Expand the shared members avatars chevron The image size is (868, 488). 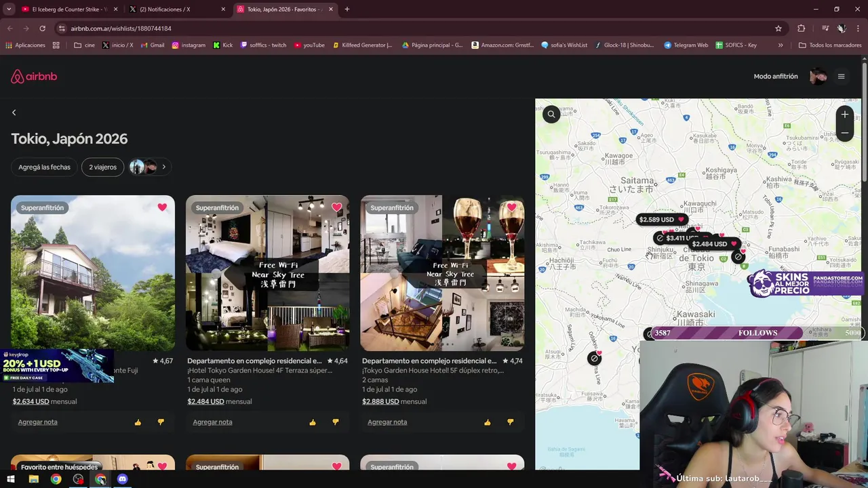pyautogui.click(x=163, y=167)
